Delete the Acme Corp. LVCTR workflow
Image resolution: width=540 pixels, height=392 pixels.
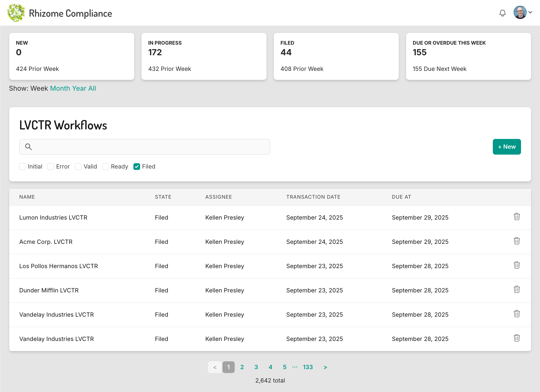click(517, 241)
